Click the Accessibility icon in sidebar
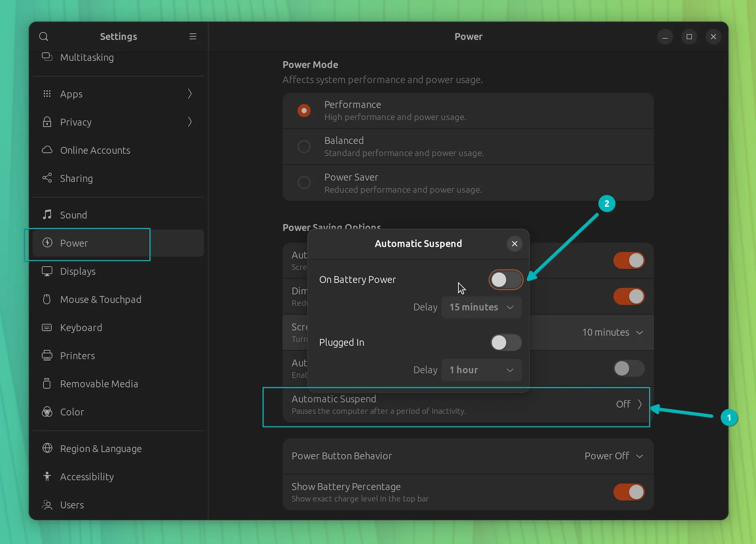Image resolution: width=756 pixels, height=544 pixels. click(x=46, y=476)
